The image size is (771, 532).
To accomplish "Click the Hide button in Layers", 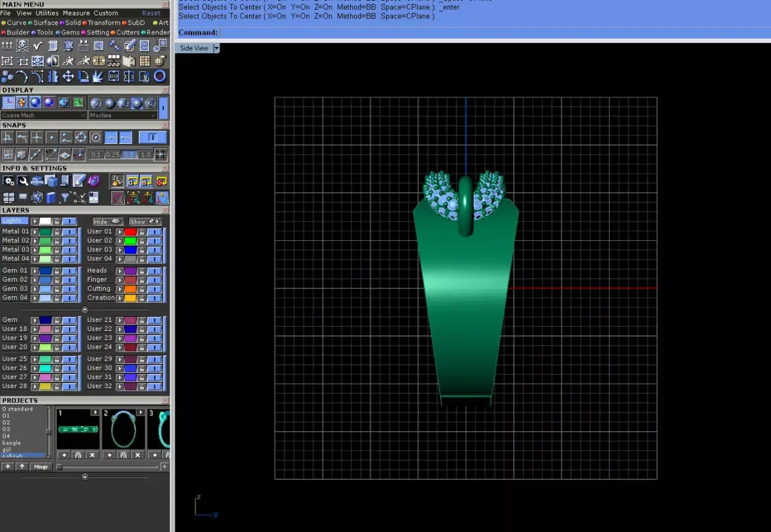I will click(108, 222).
